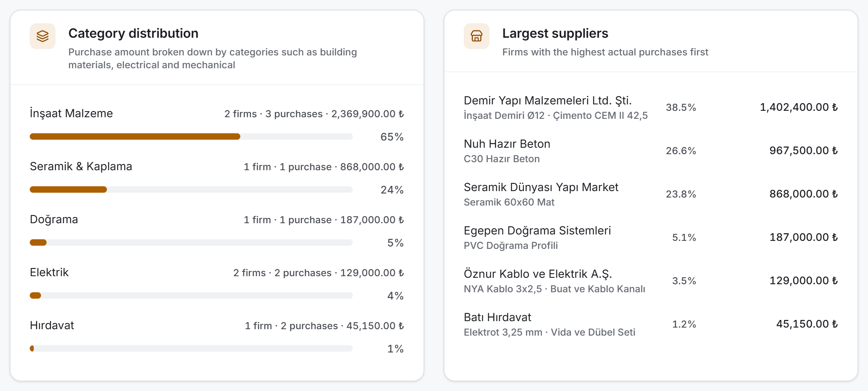Click the 45,150.00 ₺ amount for Batı Hırdavat
This screenshot has width=868, height=391.
tap(807, 324)
